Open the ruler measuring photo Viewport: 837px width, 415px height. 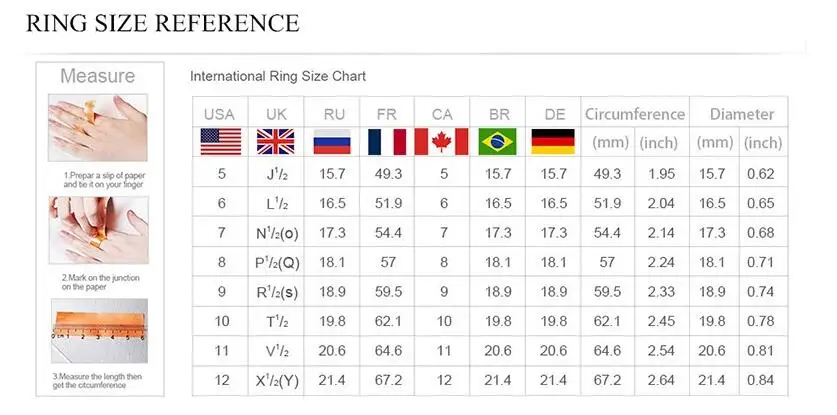pos(99,331)
